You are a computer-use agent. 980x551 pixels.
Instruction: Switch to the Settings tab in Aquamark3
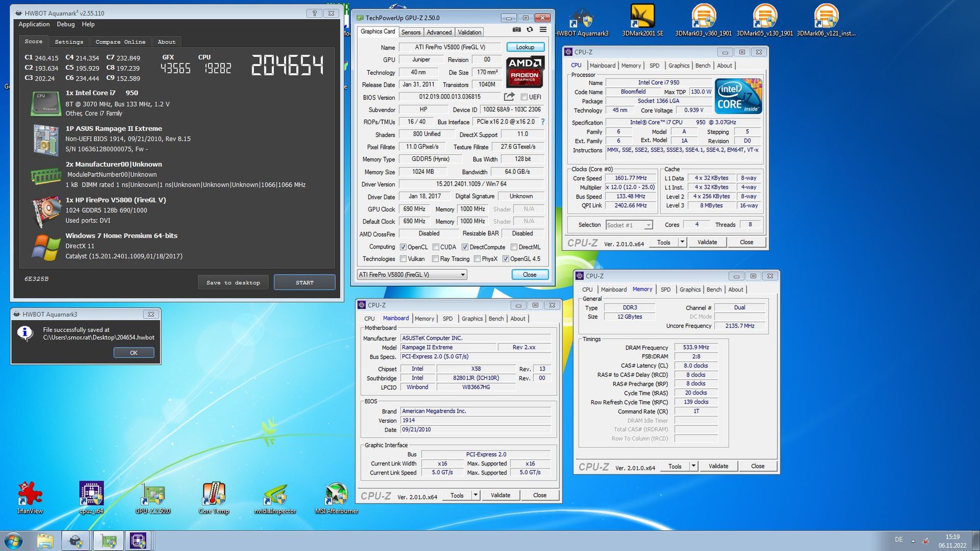[69, 42]
